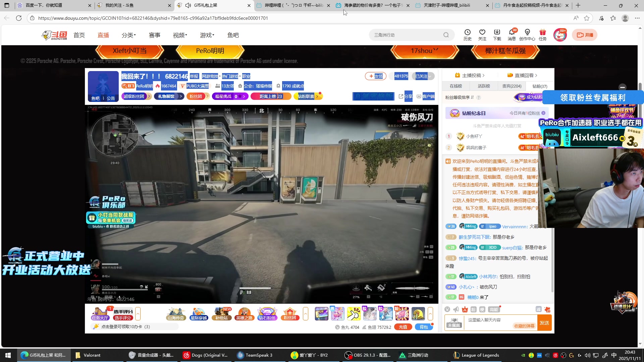The height and width of the screenshot is (362, 644).
Task: Expand the 分类 category dropdown
Action: [128, 35]
